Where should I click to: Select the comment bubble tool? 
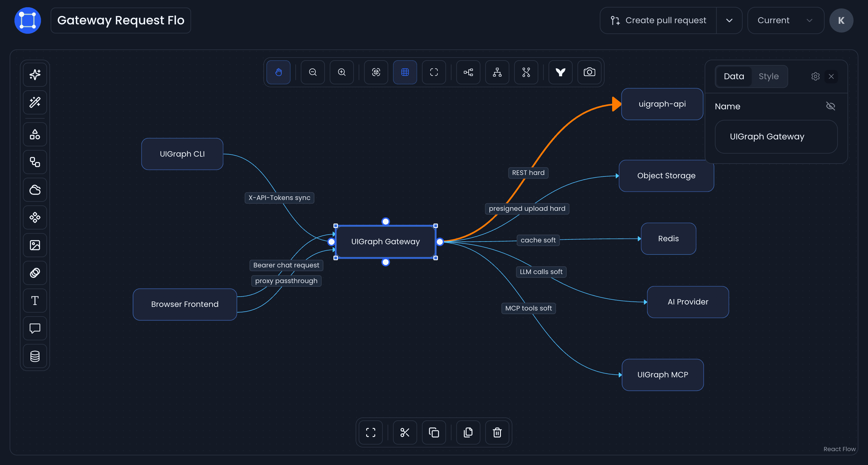coord(35,328)
